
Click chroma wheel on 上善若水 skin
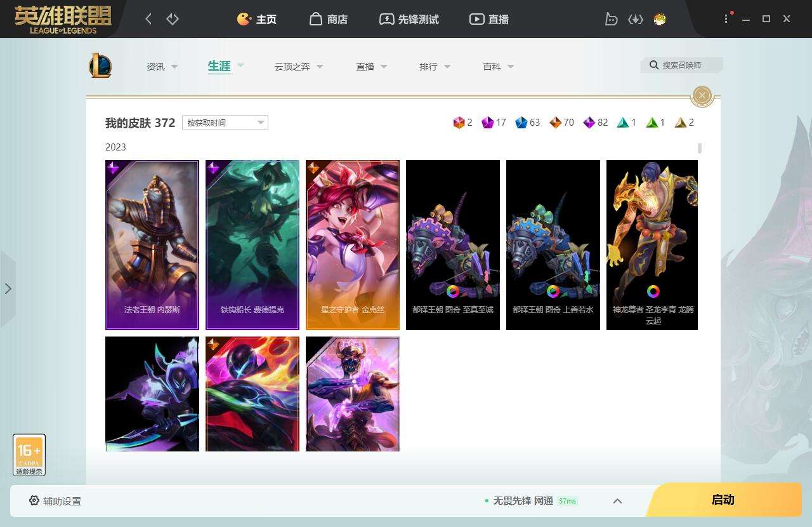click(x=553, y=291)
